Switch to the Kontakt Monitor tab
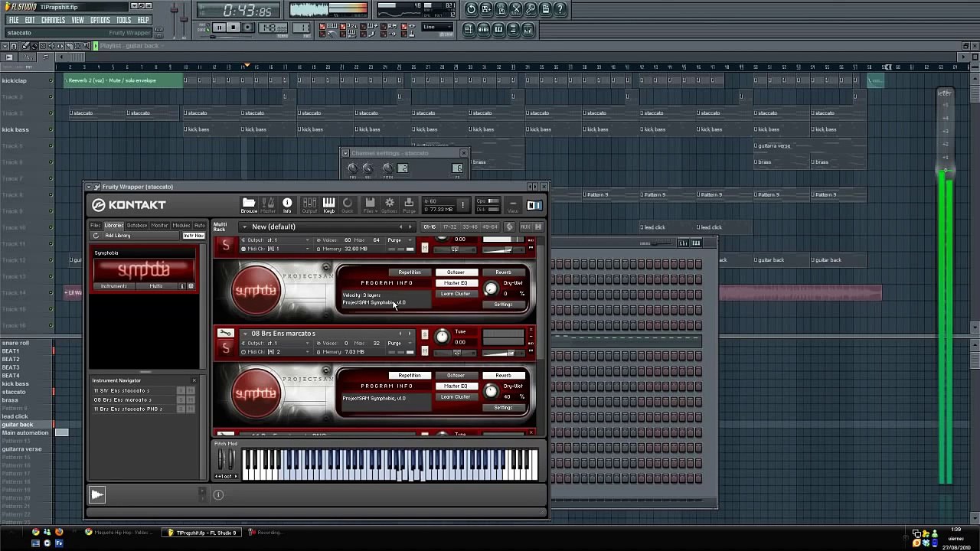The height and width of the screenshot is (551, 980). click(x=159, y=226)
